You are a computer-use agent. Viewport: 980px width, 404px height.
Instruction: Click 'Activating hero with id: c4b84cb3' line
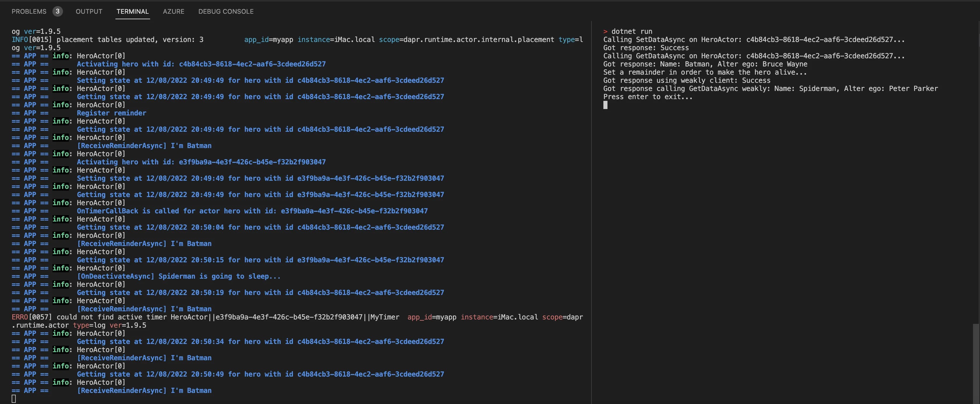[x=201, y=64]
